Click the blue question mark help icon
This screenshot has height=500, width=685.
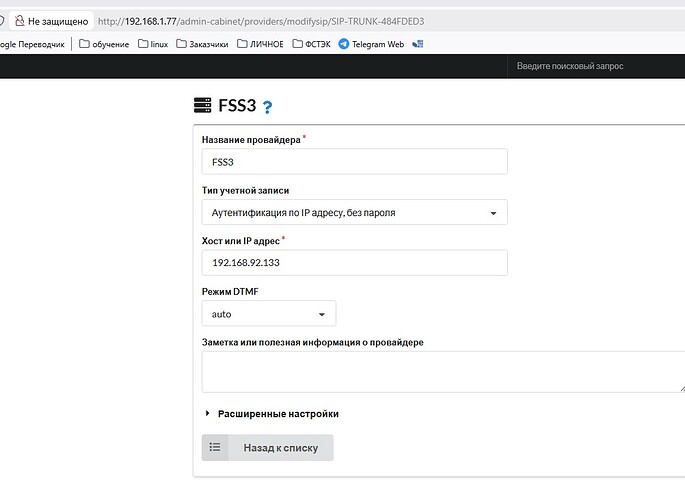point(267,107)
